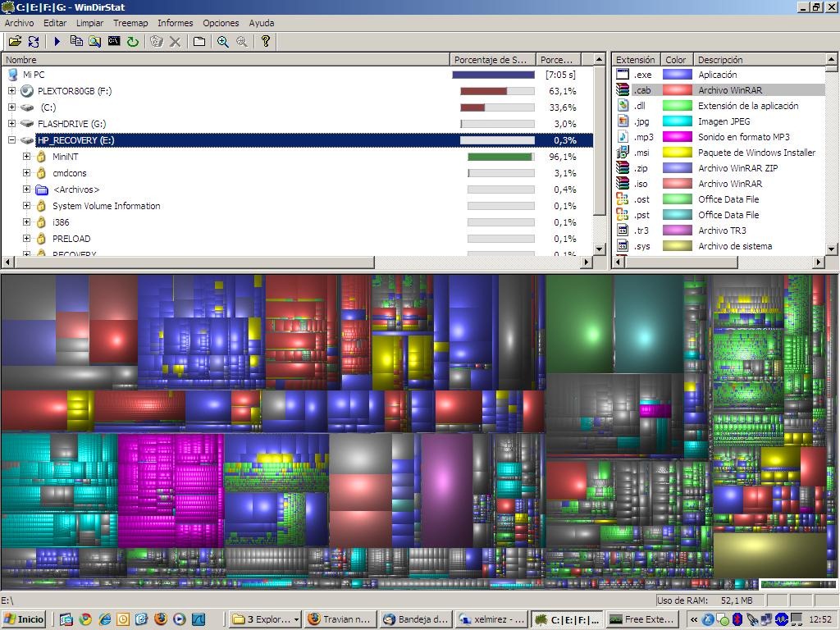Image resolution: width=840 pixels, height=630 pixels.
Task: Click the MiniNT locked folder icon
Action: (41, 157)
